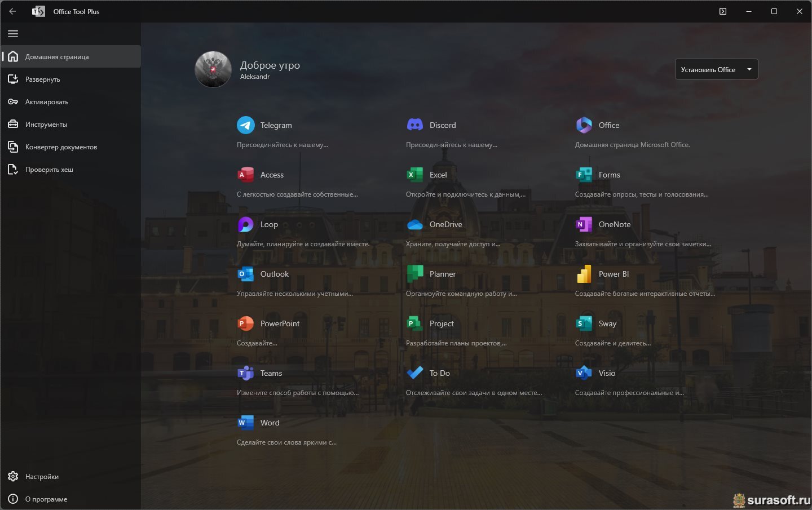Click text 'Отслеживайте свои задачи в одном месте...'
This screenshot has height=510, width=812.
pos(474,393)
